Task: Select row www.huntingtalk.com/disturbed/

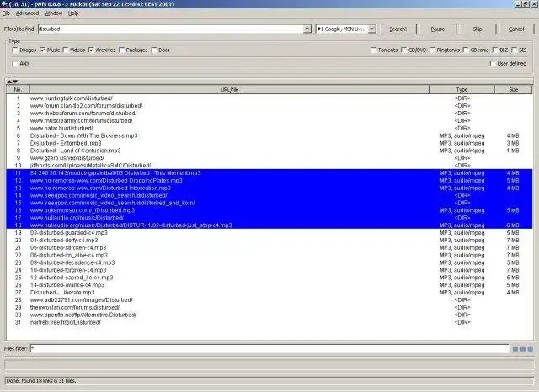Action: tap(269, 98)
